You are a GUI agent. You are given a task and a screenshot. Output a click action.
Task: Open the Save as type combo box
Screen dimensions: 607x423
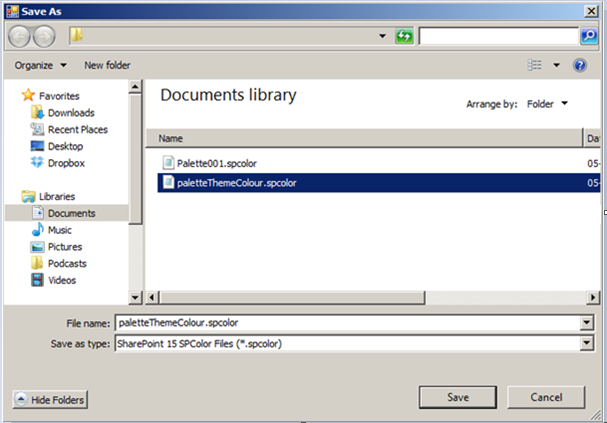click(x=354, y=343)
